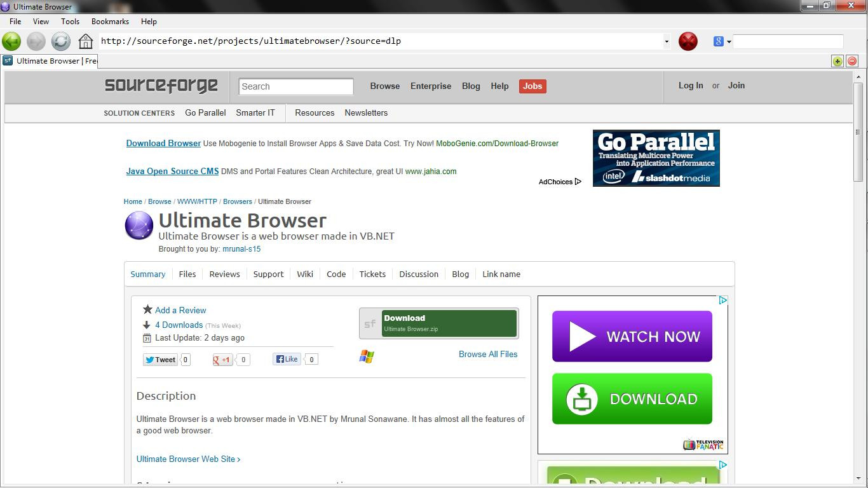Click the Facebook Like button
868x488 pixels.
pos(287,359)
